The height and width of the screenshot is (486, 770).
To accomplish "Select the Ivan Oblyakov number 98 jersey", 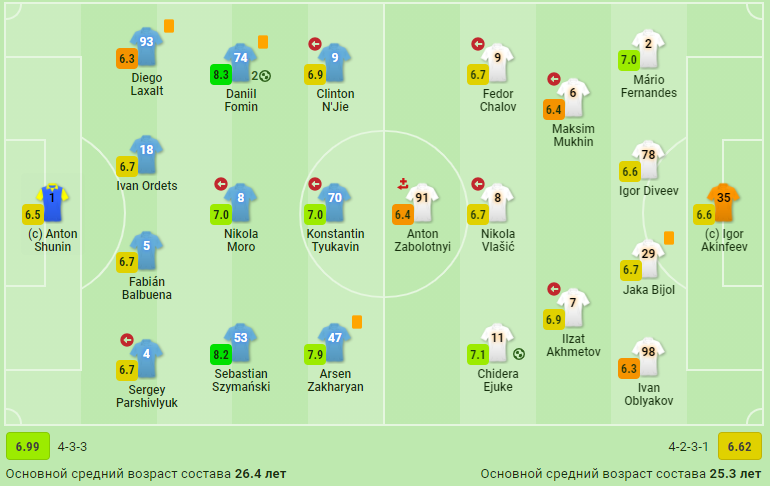I will tap(648, 356).
